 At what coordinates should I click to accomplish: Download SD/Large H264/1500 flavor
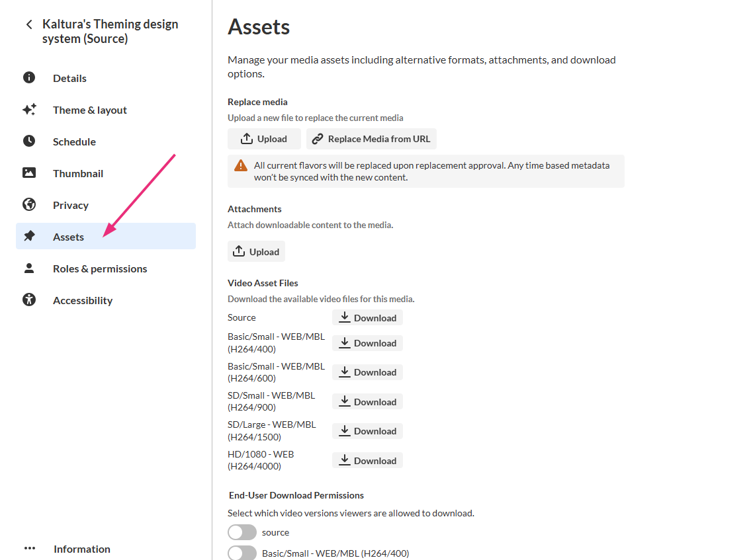[x=367, y=431]
